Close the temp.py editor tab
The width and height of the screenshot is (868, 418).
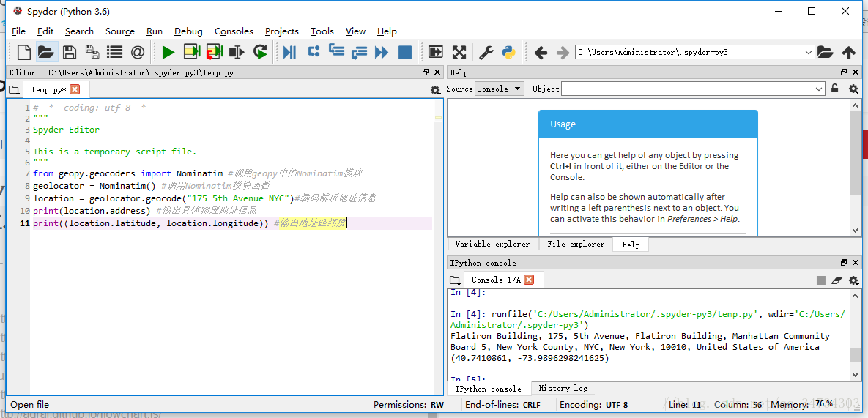pyautogui.click(x=75, y=89)
